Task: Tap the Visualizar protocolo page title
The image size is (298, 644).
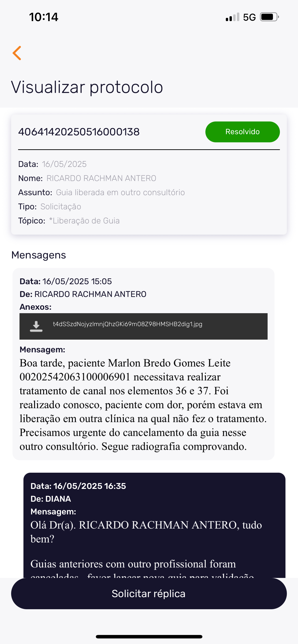Action: 87,87
